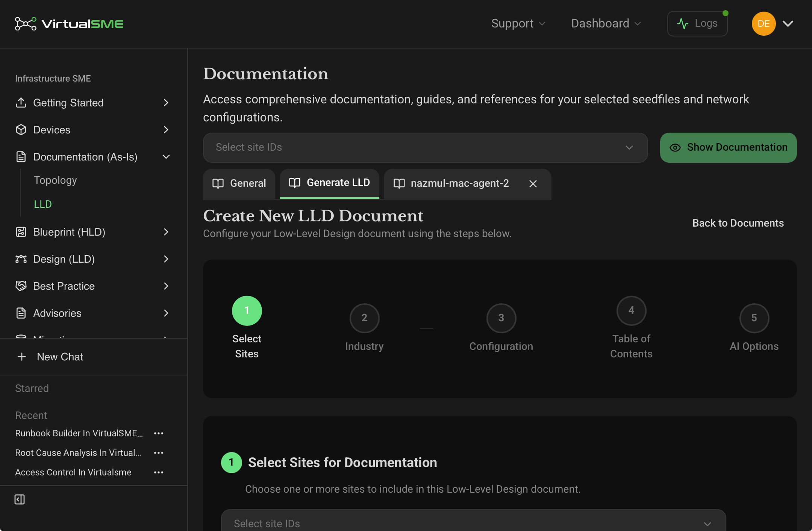The width and height of the screenshot is (812, 531).
Task: Click the Documentation (As-Is) file icon
Action: (21, 157)
